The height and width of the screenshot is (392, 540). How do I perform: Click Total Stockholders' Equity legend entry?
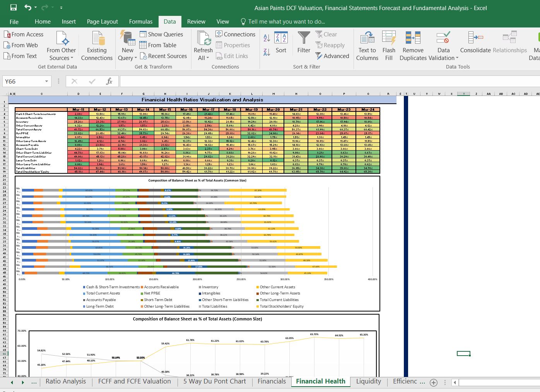pos(280,306)
